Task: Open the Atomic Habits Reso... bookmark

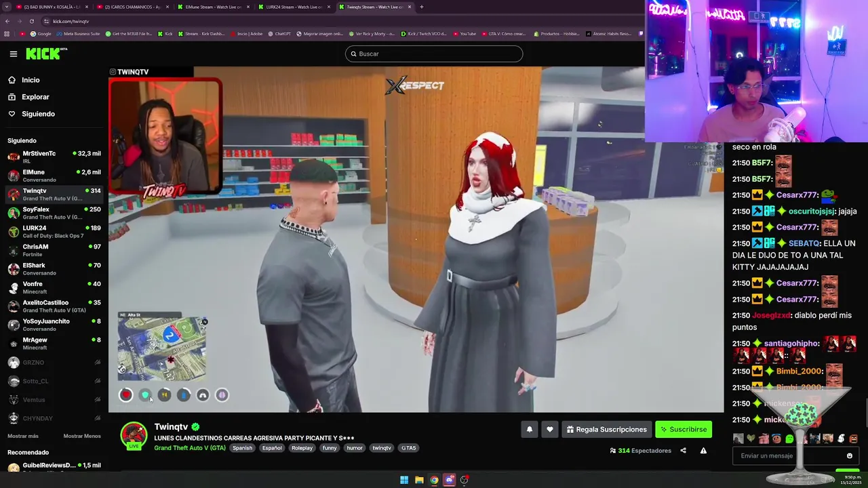Action: pyautogui.click(x=608, y=33)
